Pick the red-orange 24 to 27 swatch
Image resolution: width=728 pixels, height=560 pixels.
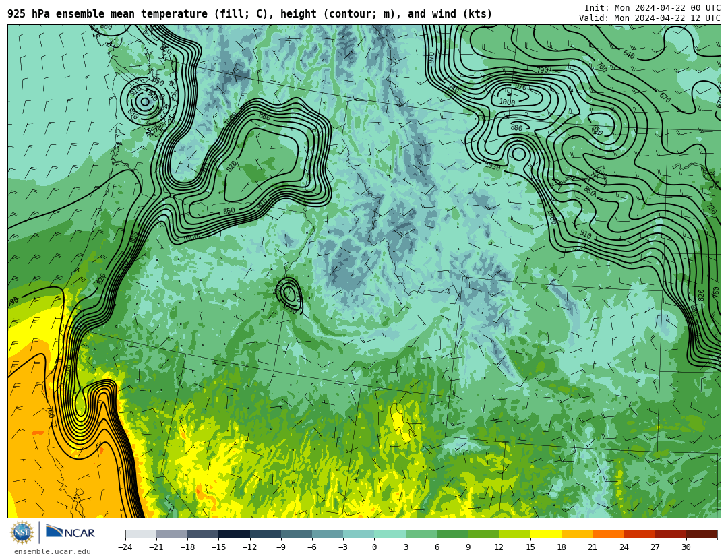639,534
